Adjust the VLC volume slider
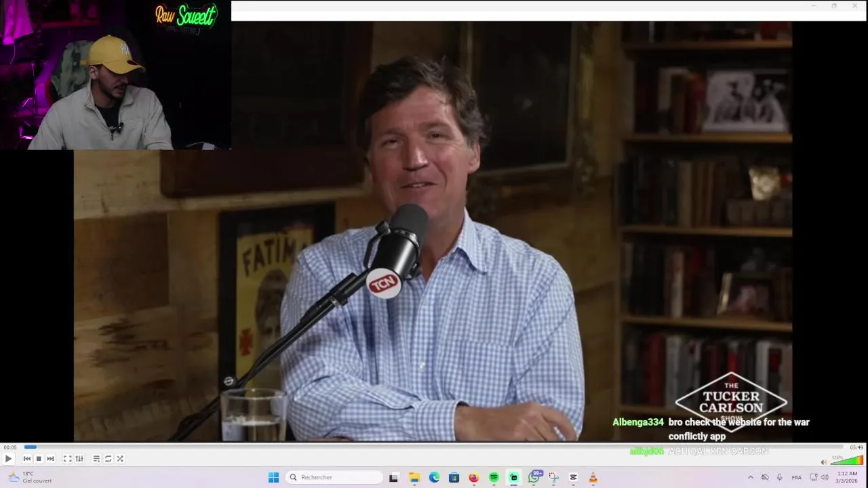Image resolution: width=868 pixels, height=488 pixels. [846, 460]
